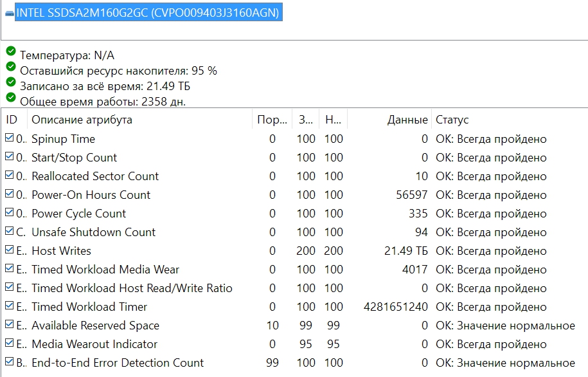Toggle the Timed Workload Host Read/Write Ratio checkbox
This screenshot has height=377, width=588.
click(10, 288)
